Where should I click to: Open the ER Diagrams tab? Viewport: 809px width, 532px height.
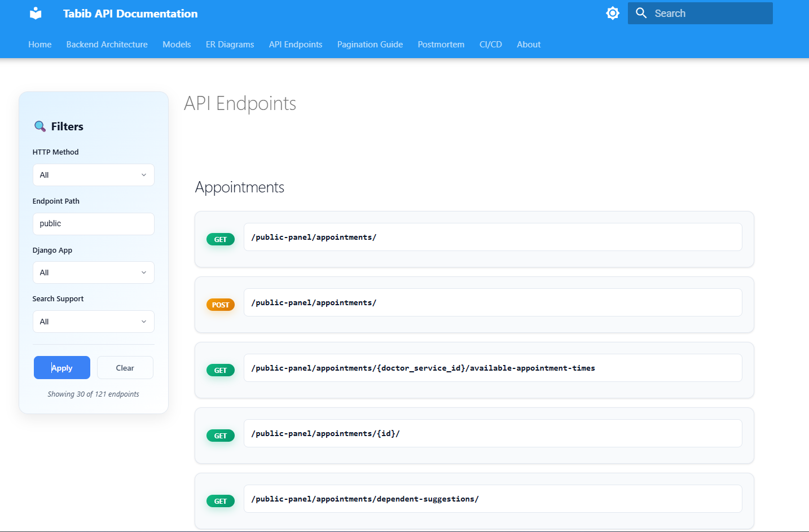[x=230, y=45]
